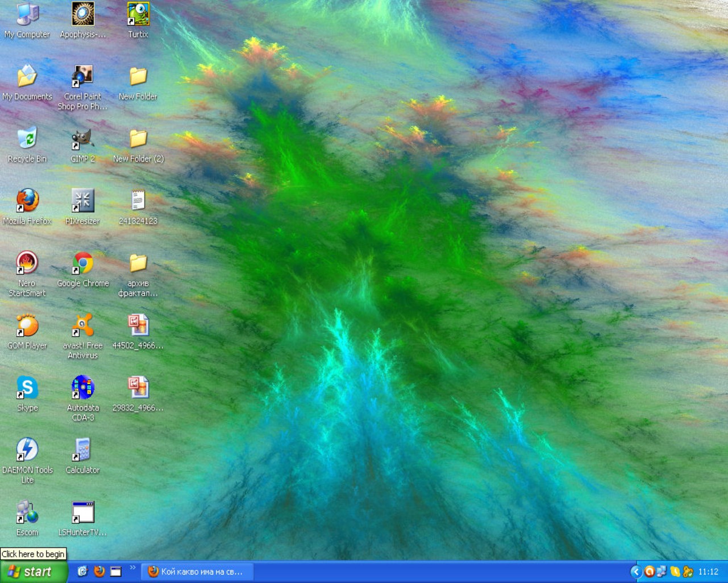728x583 pixels.
Task: Click the DAEMON Tools Lite icon
Action: [x=27, y=450]
